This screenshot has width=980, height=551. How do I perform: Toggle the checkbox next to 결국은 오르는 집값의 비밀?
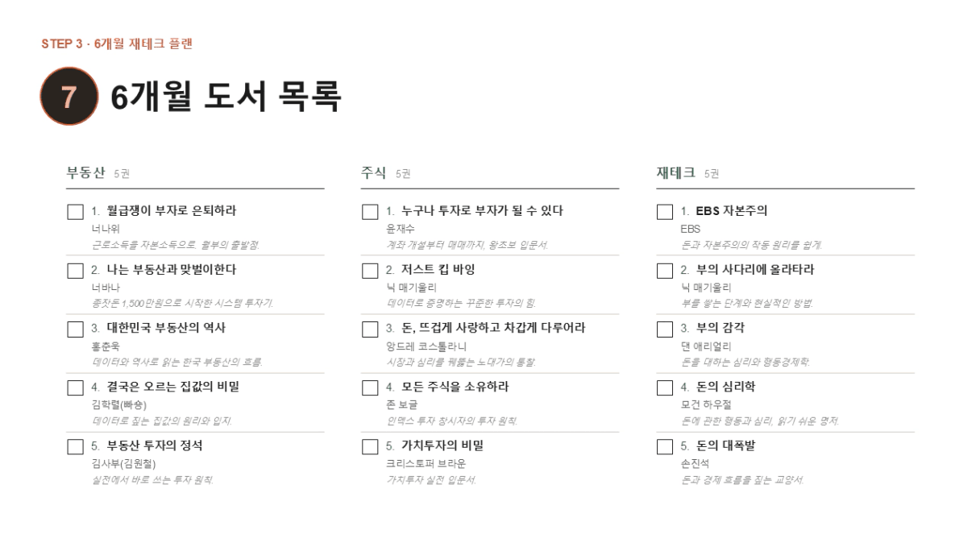point(75,387)
